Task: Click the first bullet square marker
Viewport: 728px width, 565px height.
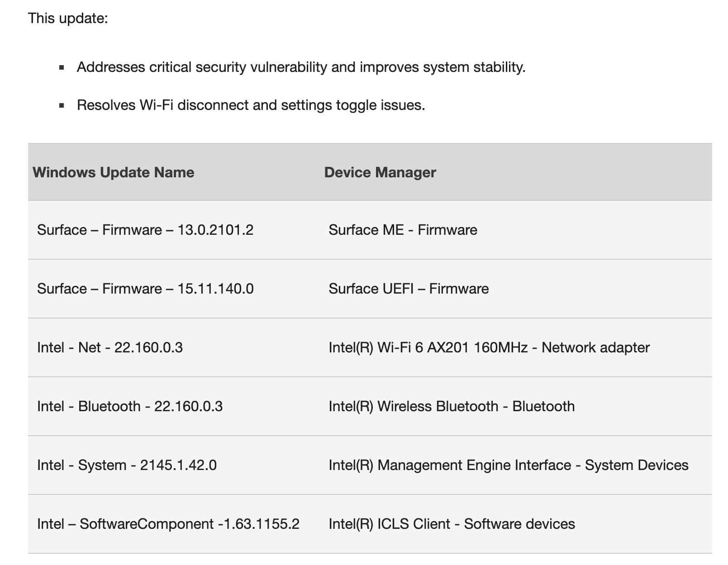Action: [x=62, y=68]
